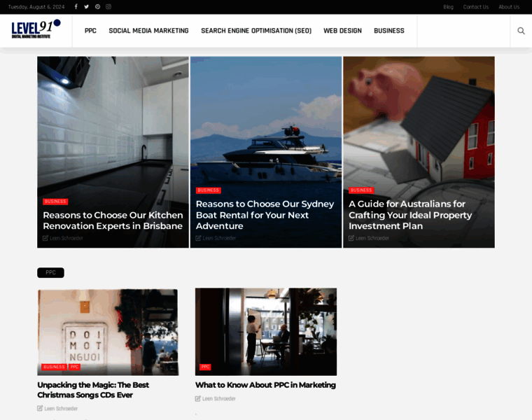Open the PPC menu item
This screenshot has width=532, height=420.
(x=90, y=31)
